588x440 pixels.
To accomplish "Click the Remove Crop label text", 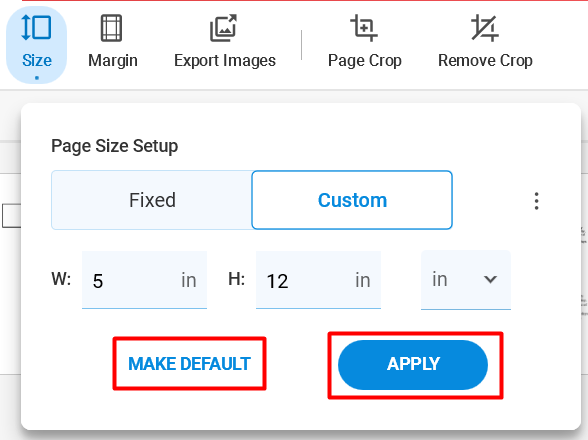I will pyautogui.click(x=485, y=61).
